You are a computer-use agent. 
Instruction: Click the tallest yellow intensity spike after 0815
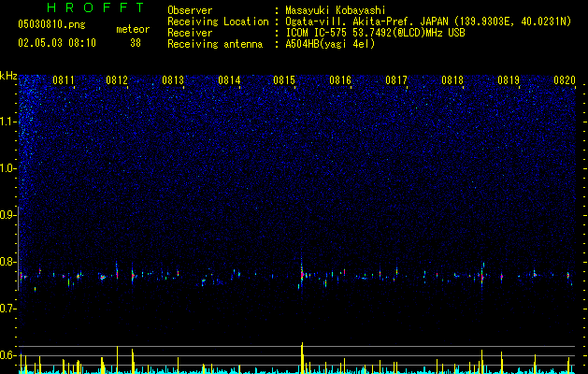(x=302, y=357)
